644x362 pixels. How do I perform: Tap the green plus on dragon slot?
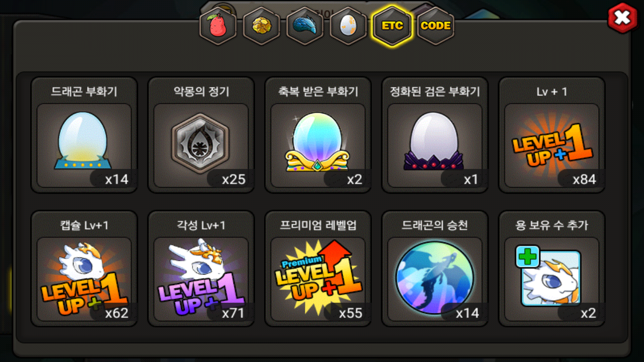click(x=528, y=257)
